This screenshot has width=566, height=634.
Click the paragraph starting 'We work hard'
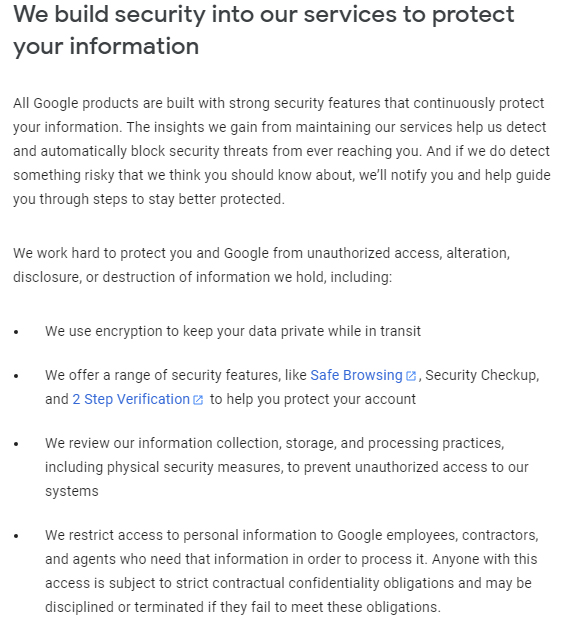[261, 265]
